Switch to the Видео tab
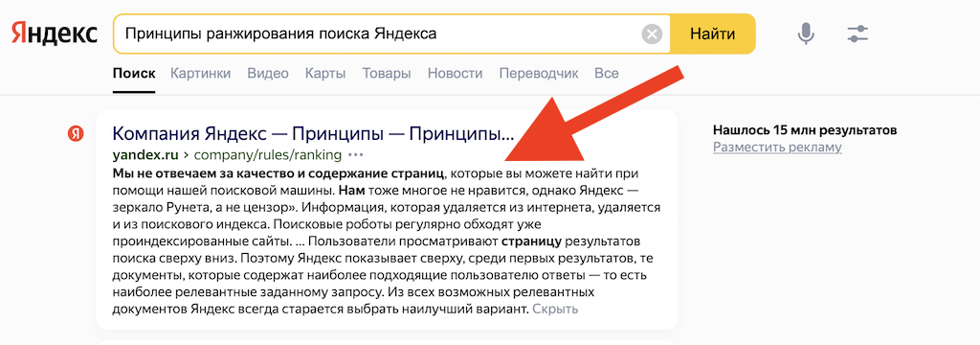The width and height of the screenshot is (980, 345). click(268, 74)
